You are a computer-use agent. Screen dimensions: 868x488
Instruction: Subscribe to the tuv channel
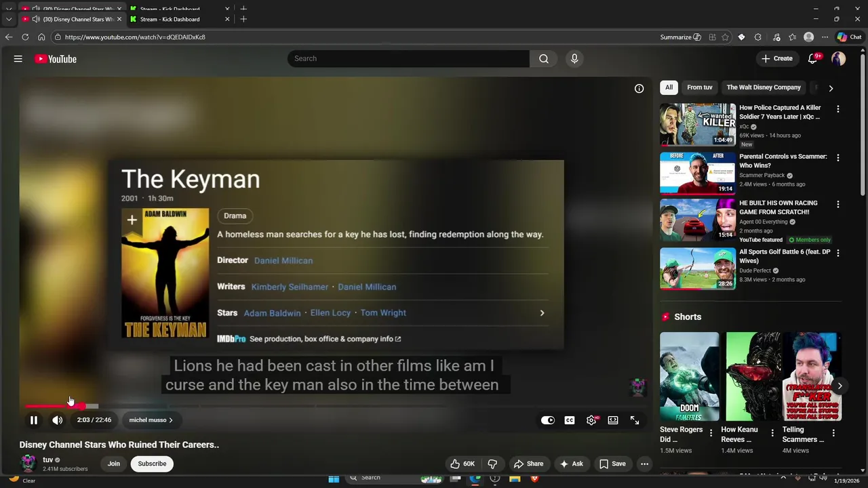click(x=152, y=464)
